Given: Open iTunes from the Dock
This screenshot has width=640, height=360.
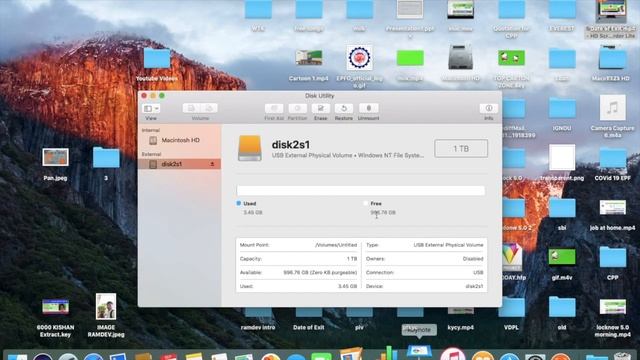Looking at the screenshot, I should [x=452, y=354].
